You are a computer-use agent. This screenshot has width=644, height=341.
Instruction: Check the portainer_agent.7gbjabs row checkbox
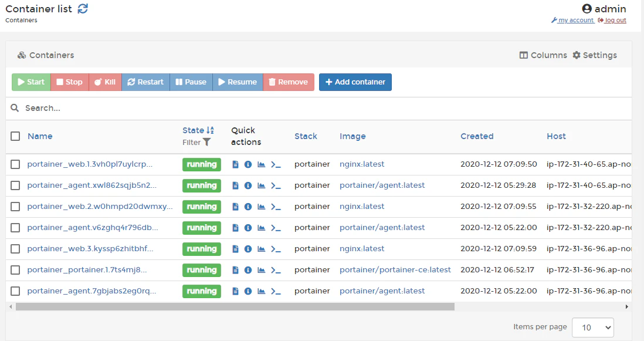15,291
